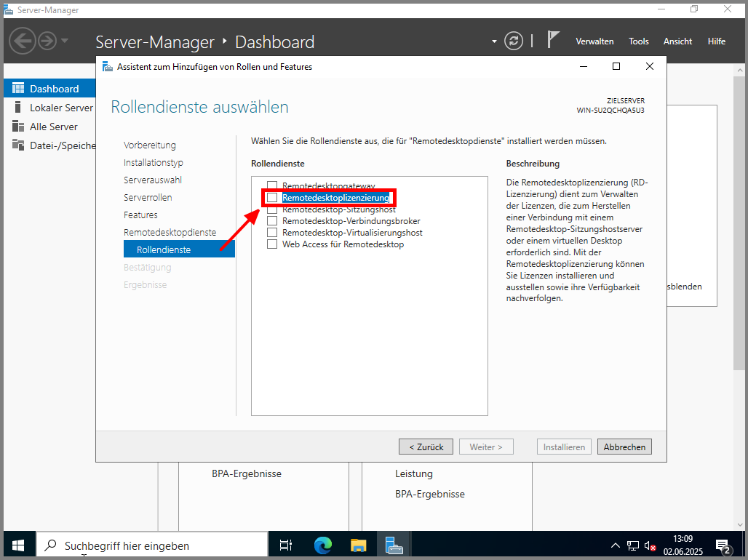Click the Abbrechen button
The image size is (748, 560).
tap(624, 447)
